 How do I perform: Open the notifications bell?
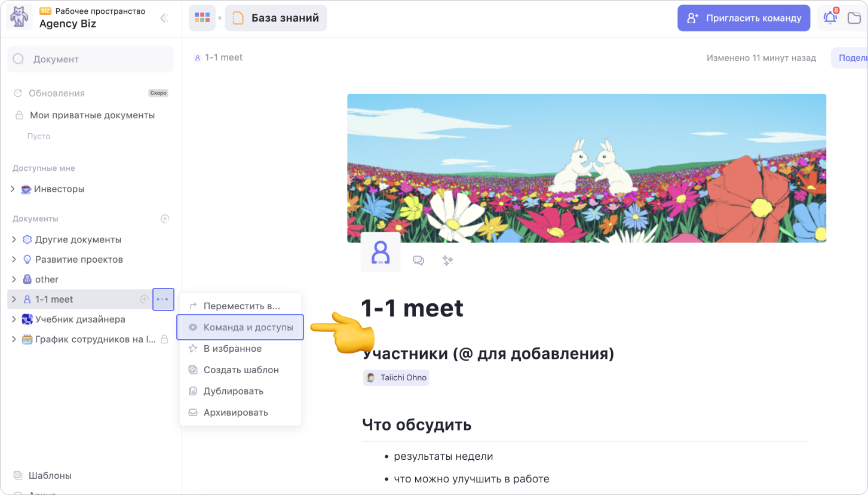830,18
